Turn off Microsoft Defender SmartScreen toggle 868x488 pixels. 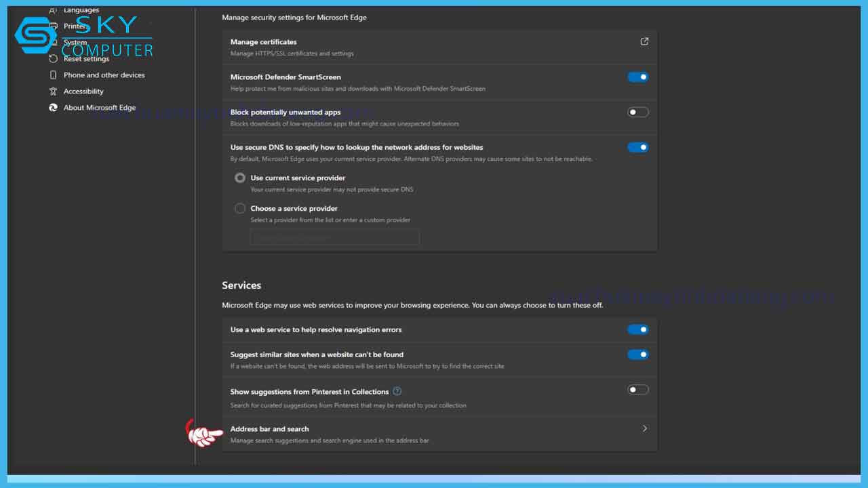pyautogui.click(x=638, y=77)
